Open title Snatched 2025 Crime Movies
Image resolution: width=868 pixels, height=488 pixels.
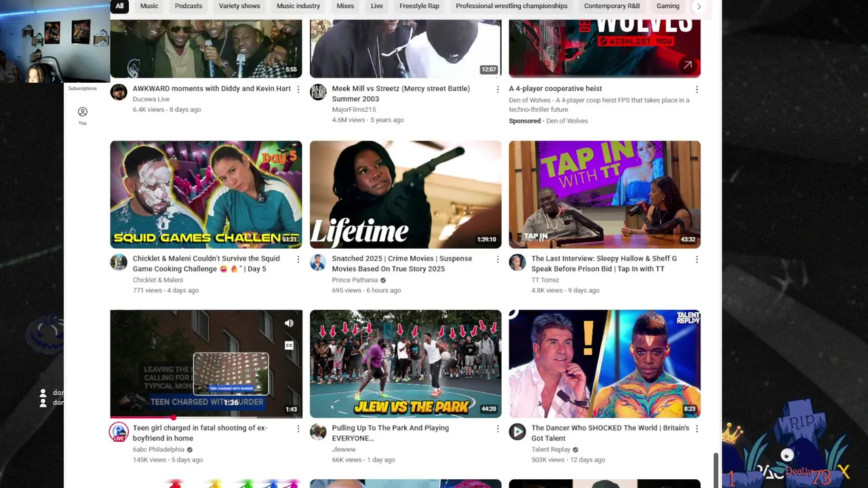tap(401, 264)
